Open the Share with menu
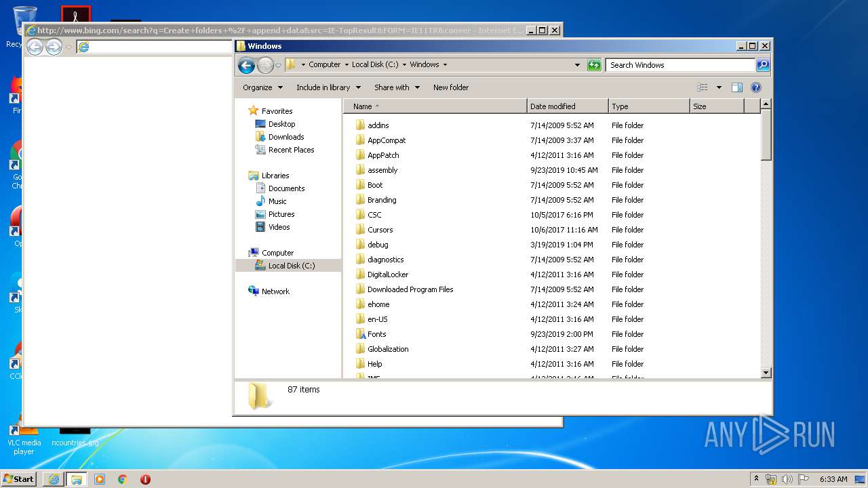The width and height of the screenshot is (868, 488). pyautogui.click(x=397, y=87)
